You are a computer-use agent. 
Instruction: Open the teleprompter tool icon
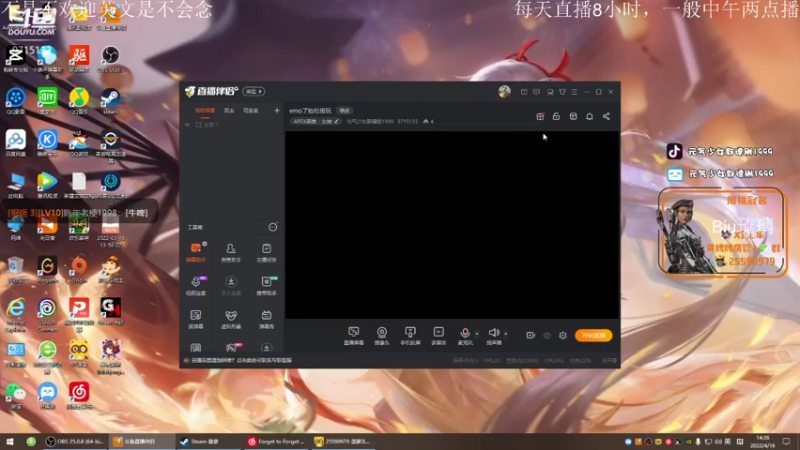click(196, 319)
